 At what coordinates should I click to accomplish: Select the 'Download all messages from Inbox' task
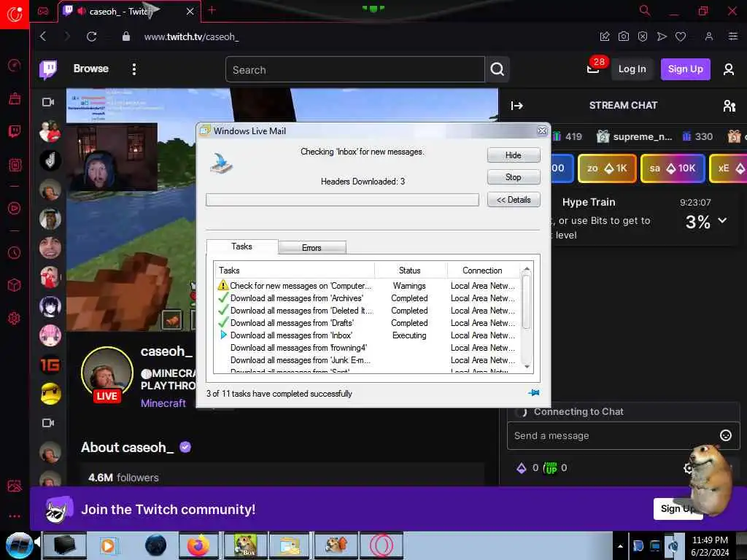click(366, 335)
